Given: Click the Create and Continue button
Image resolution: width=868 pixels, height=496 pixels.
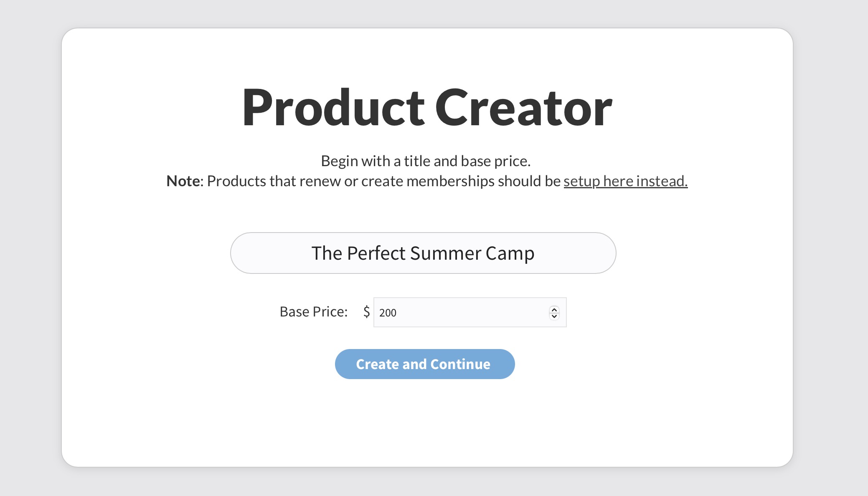Looking at the screenshot, I should click(424, 364).
